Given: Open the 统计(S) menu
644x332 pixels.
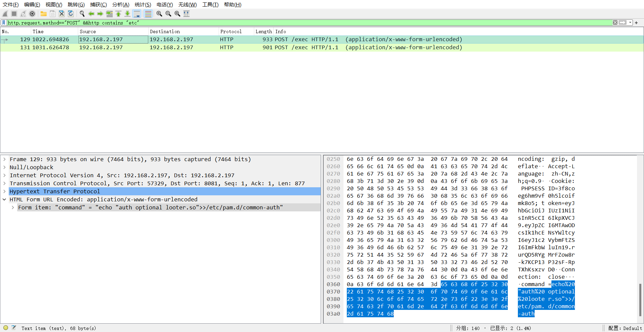Looking at the screenshot, I should pos(143,4).
